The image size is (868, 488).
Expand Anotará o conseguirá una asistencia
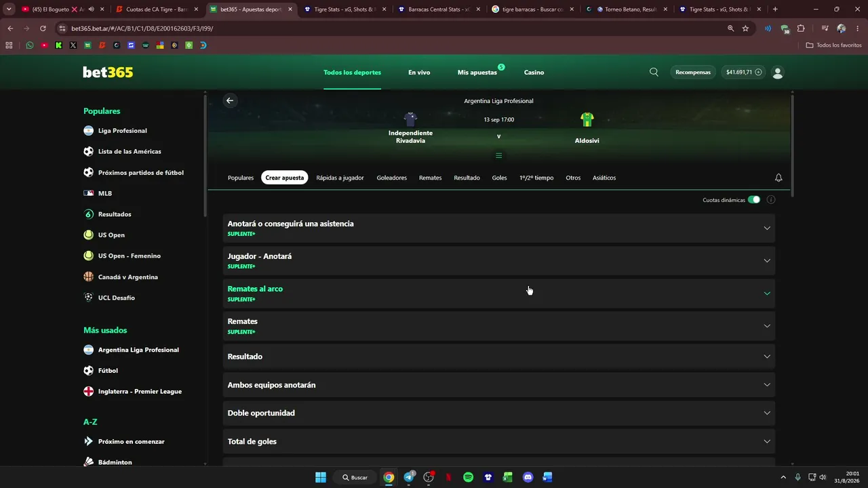[498, 228]
